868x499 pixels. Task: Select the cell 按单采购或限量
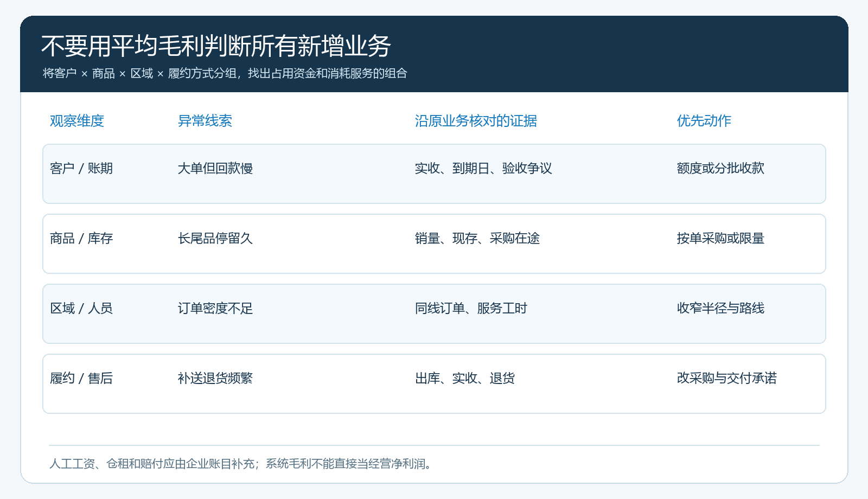click(x=720, y=238)
